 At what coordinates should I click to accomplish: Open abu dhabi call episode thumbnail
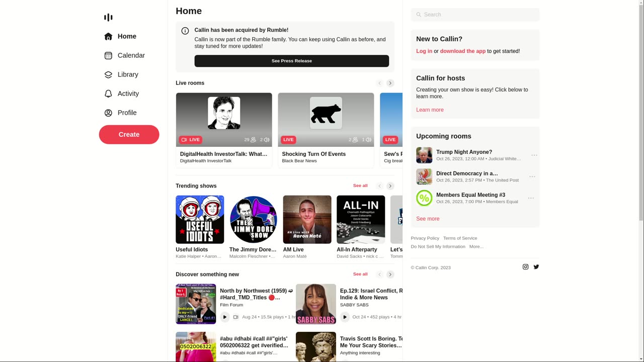[196, 347]
